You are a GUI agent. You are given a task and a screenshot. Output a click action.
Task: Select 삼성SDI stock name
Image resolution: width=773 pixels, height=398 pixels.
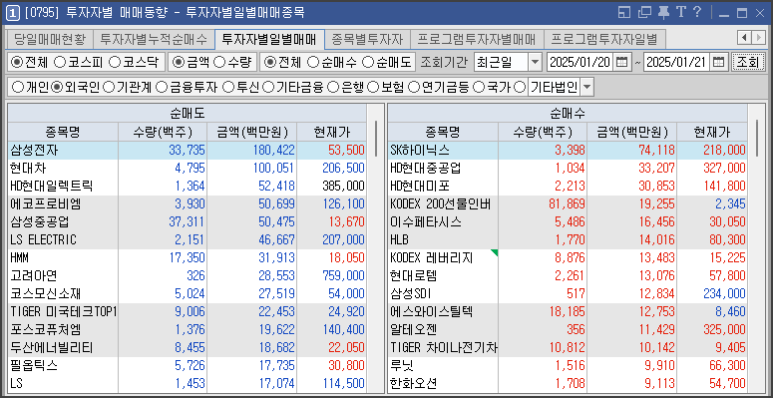[410, 293]
